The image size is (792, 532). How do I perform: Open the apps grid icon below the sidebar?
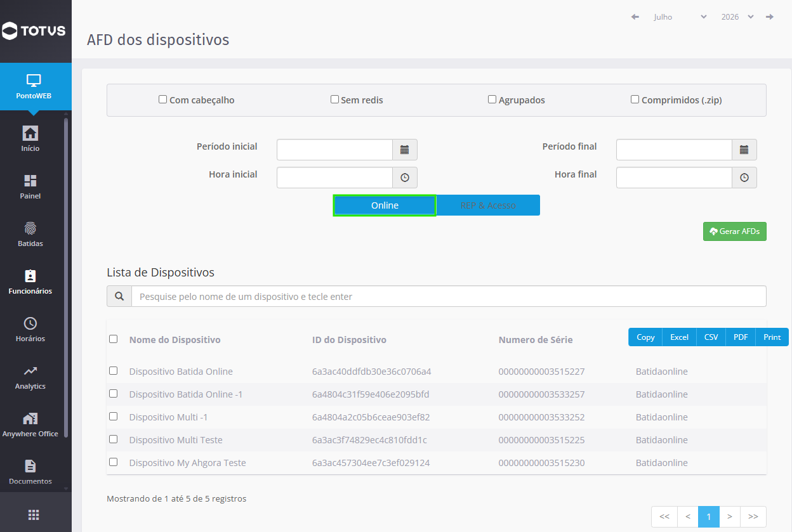click(34, 514)
